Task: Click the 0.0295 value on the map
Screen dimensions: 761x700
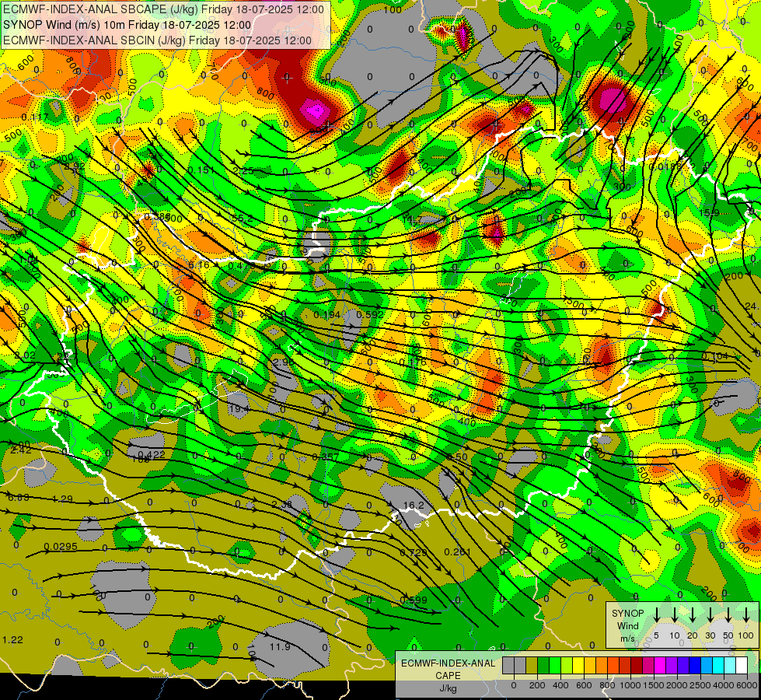Action: (x=61, y=547)
